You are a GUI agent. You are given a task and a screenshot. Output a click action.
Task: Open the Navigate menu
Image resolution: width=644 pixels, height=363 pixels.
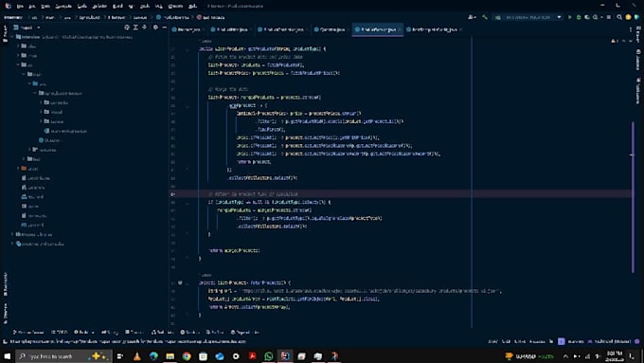pyautogui.click(x=63, y=6)
